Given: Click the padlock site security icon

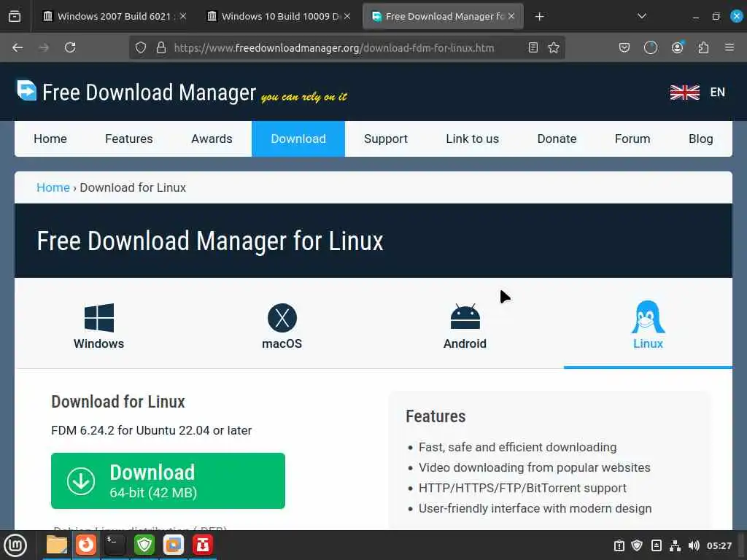Looking at the screenshot, I should [x=161, y=47].
